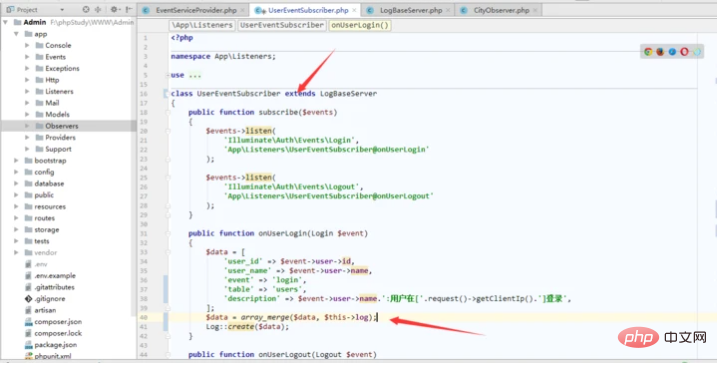Open preview in Internet Explorer icon

pos(696,52)
